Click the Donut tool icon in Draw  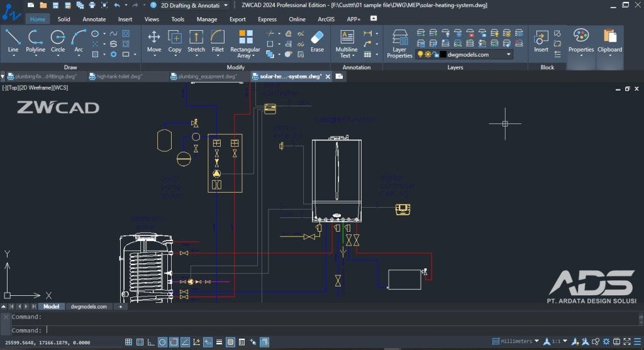tap(114, 54)
